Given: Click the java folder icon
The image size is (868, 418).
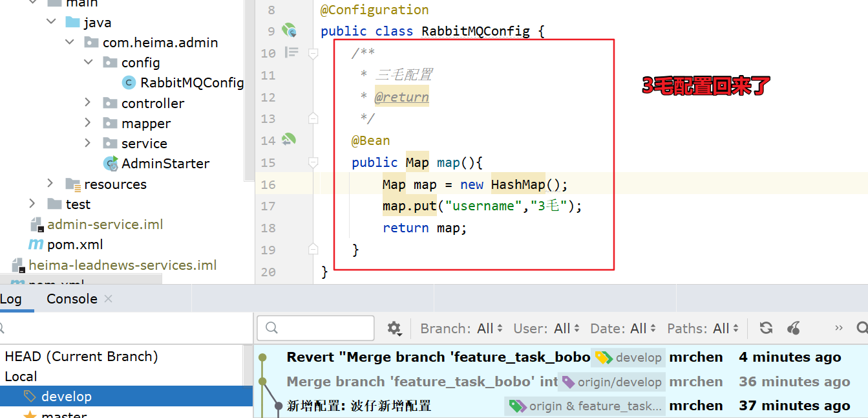Looking at the screenshot, I should pos(73,23).
